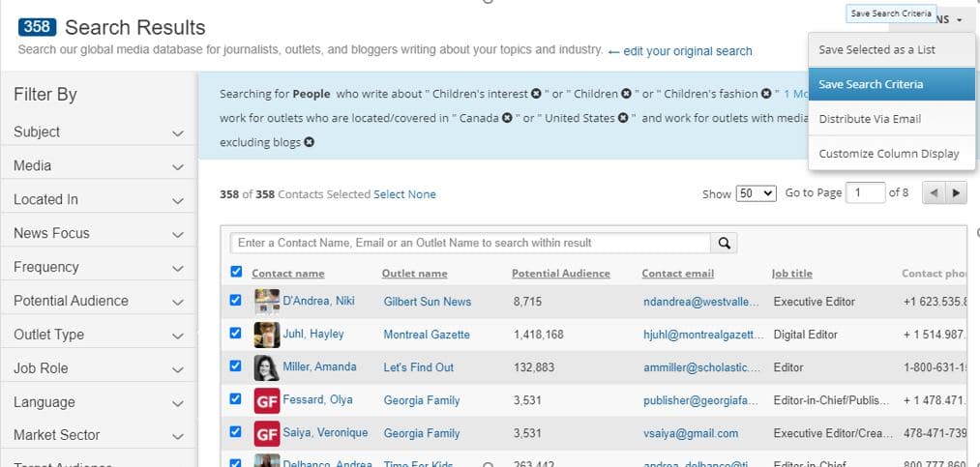The height and width of the screenshot is (467, 980).
Task: Deselect the Miller, Amanda row checkbox
Action: tap(236, 366)
